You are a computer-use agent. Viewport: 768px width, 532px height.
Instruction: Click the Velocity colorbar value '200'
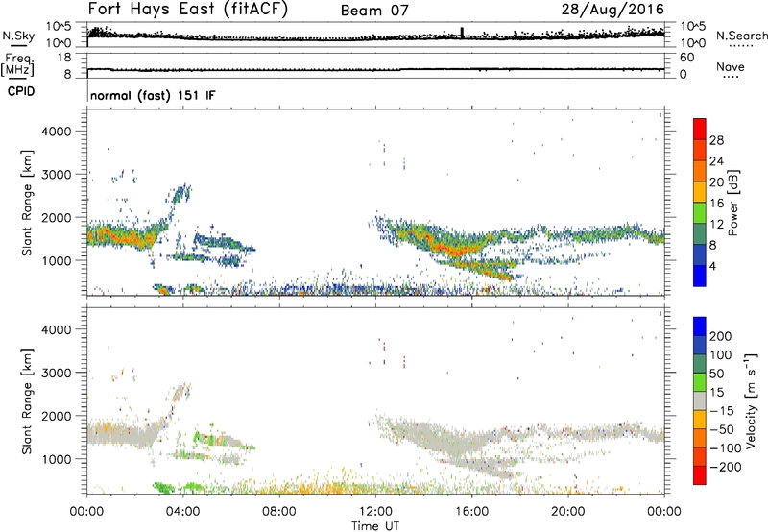721,336
